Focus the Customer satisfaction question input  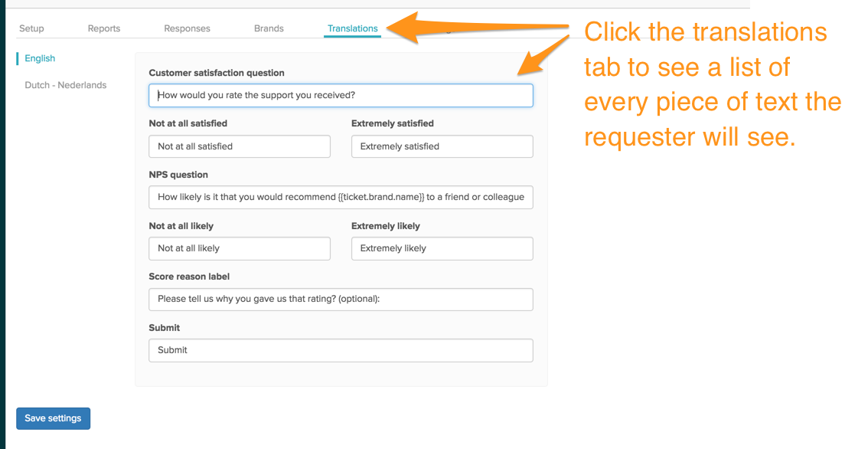(341, 95)
